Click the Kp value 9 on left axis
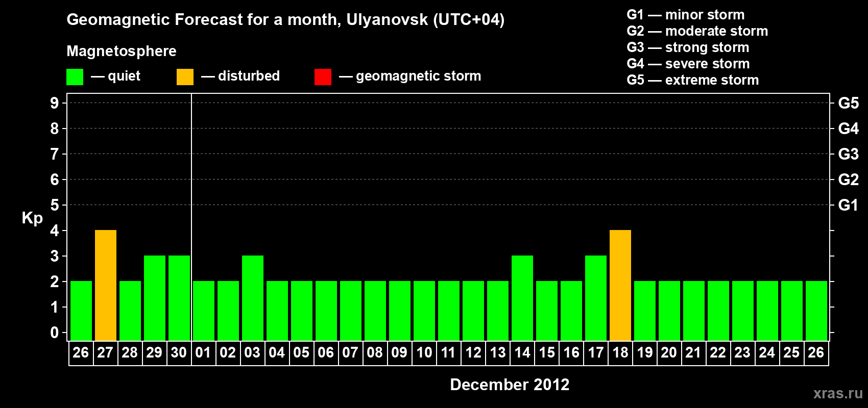 point(55,103)
